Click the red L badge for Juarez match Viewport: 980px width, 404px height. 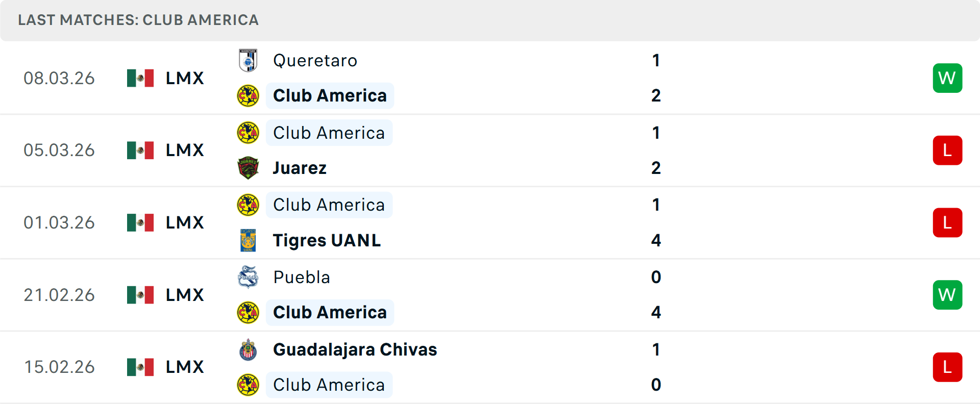pyautogui.click(x=948, y=150)
